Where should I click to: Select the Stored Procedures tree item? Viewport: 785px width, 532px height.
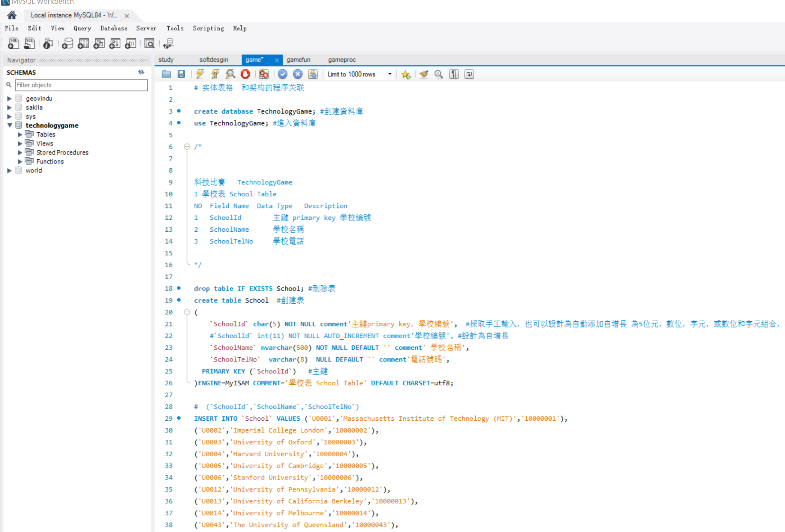coord(62,152)
